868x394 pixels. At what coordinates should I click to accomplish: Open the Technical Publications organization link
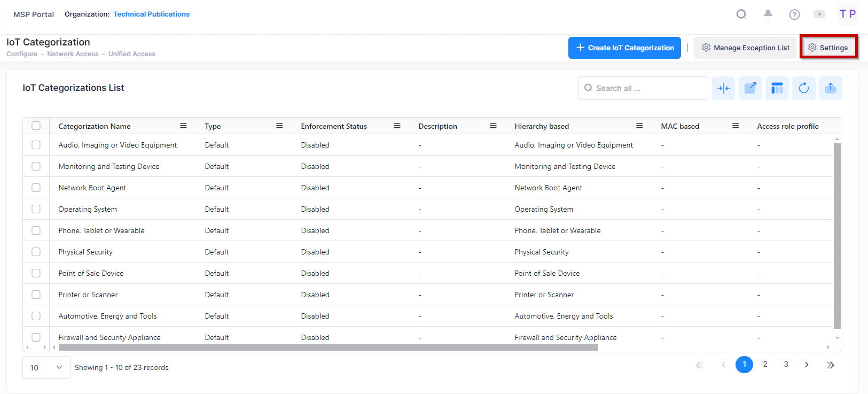[151, 14]
